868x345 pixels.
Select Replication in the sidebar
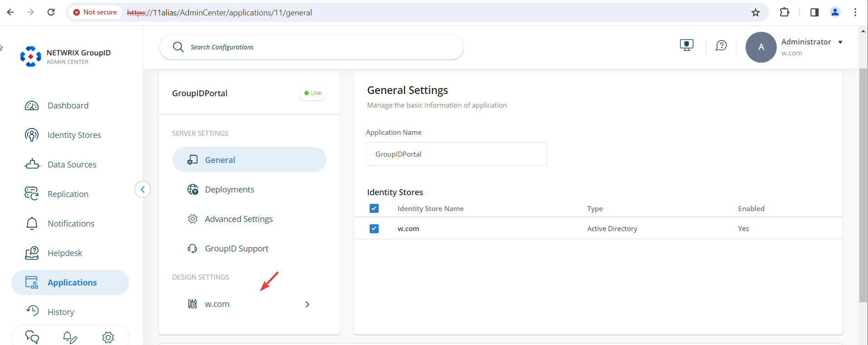70,194
